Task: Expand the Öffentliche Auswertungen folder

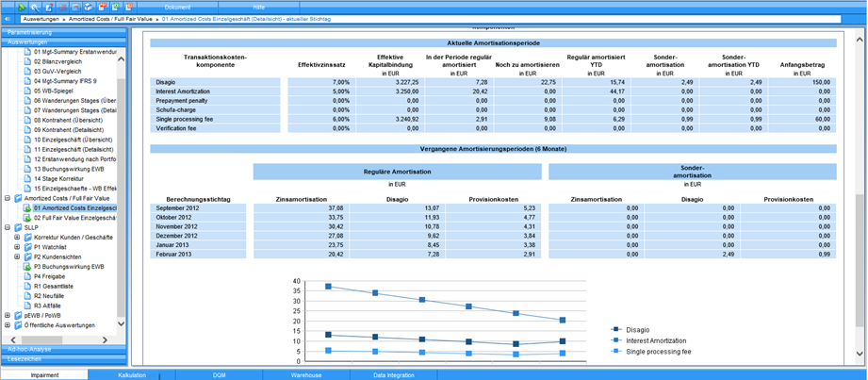Action: coord(8,325)
